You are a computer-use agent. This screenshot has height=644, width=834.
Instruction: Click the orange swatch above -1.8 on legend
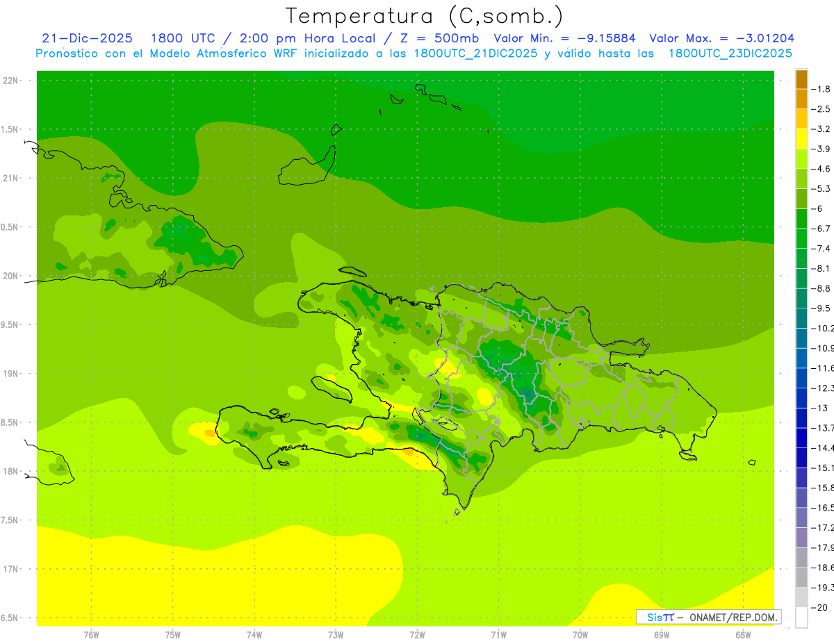point(802,79)
